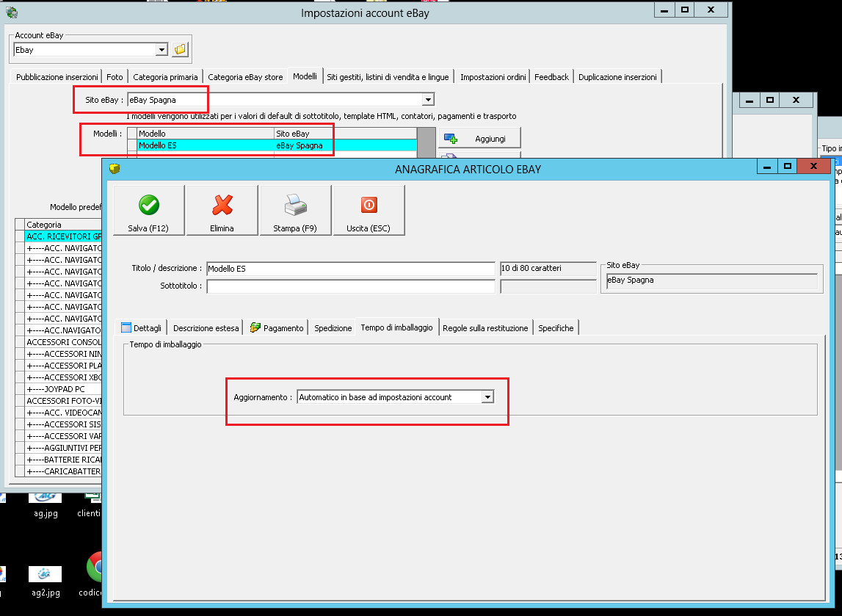
Task: Select the Tempo di imballaggio tab
Action: click(x=397, y=327)
